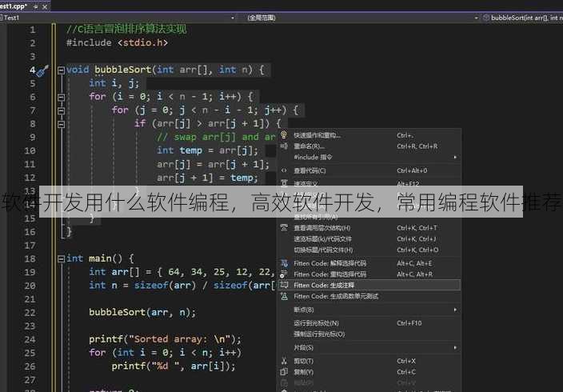Click 'arr[j + 1] = temp;' line
This screenshot has height=392, width=563.
tap(208, 178)
